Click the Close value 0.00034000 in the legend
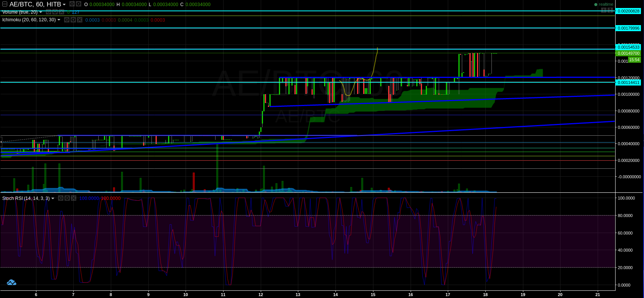The height and width of the screenshot is (298, 644). point(198,5)
